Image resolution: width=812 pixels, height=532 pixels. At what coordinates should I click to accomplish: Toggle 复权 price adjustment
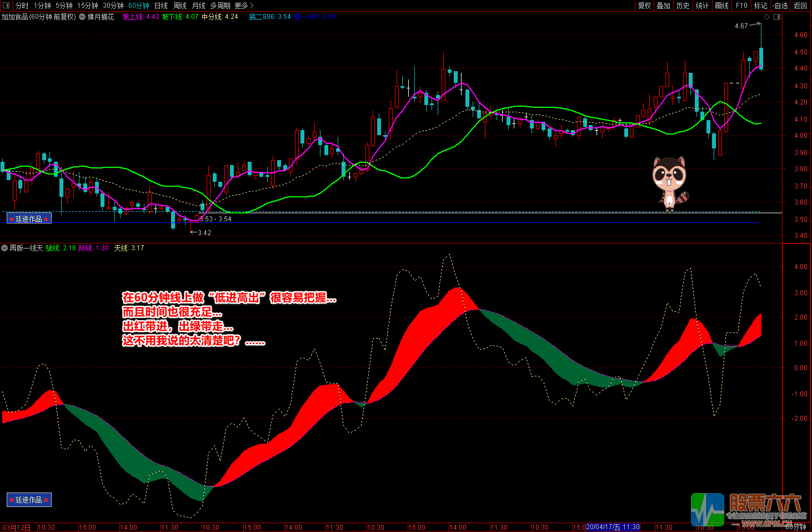click(644, 6)
